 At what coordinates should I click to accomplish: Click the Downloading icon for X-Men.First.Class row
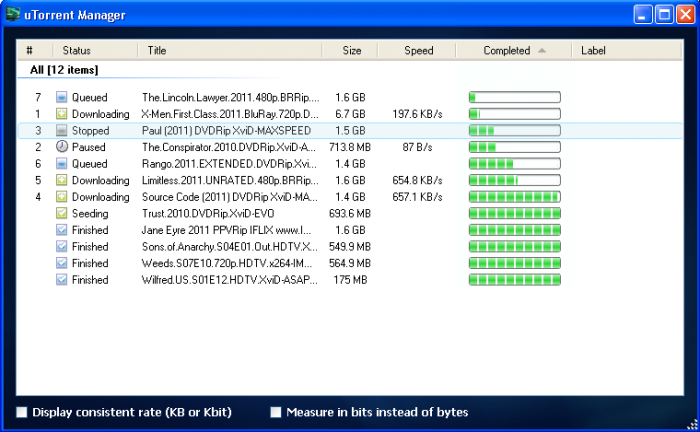(x=62, y=113)
